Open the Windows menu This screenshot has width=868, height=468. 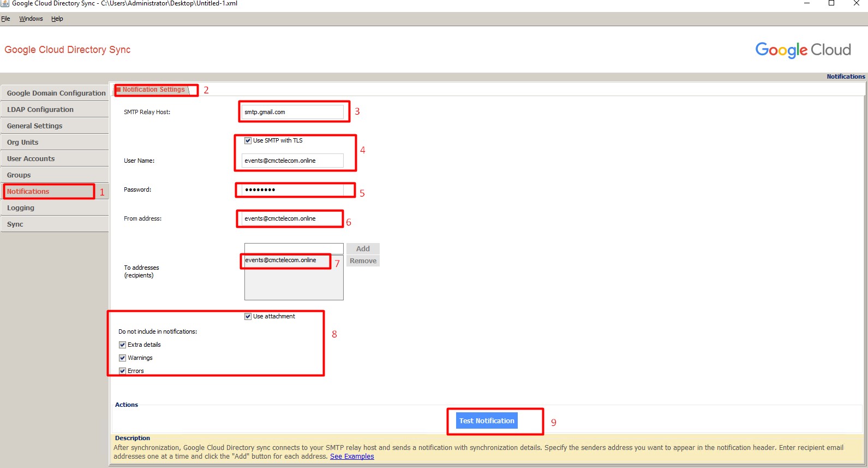point(31,19)
